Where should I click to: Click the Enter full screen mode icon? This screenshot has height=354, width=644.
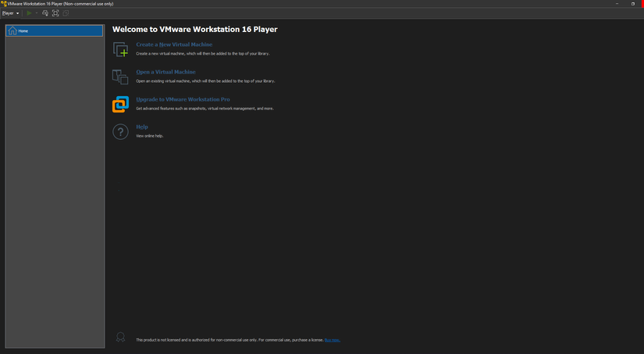click(55, 13)
